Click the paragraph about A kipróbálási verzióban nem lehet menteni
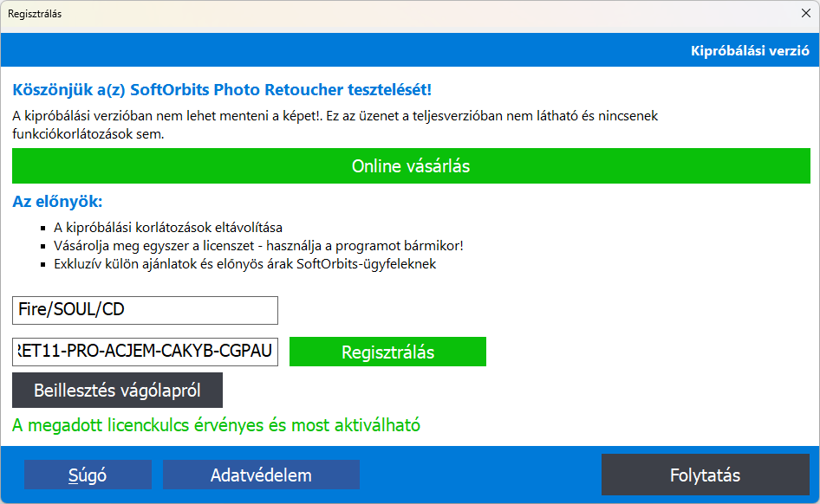 click(x=335, y=125)
